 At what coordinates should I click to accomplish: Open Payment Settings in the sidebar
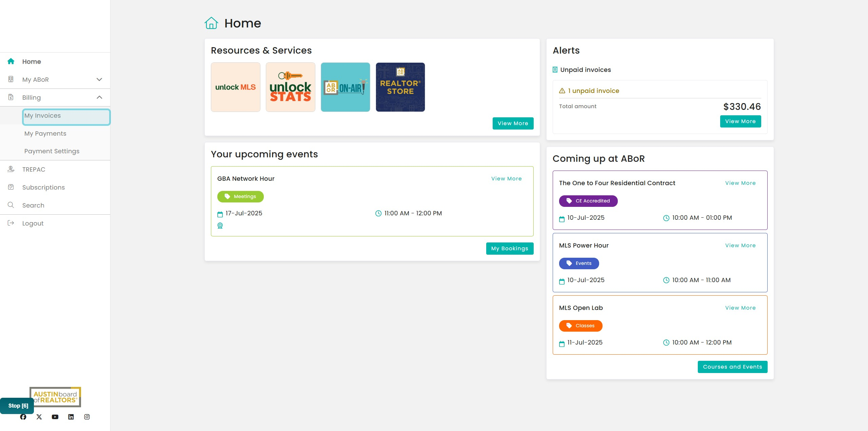point(52,151)
